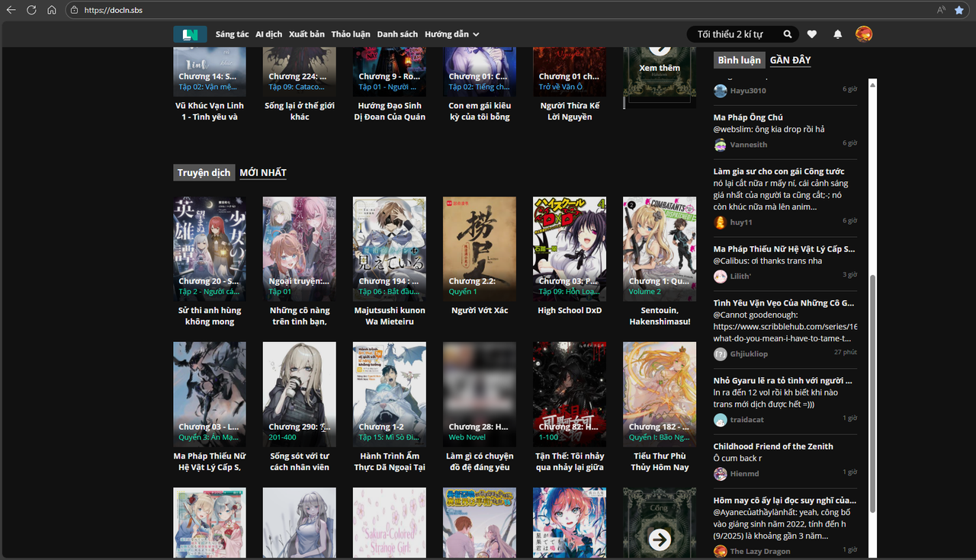
Task: Open Sống lại ở thế giới khác title
Action: coord(300,111)
